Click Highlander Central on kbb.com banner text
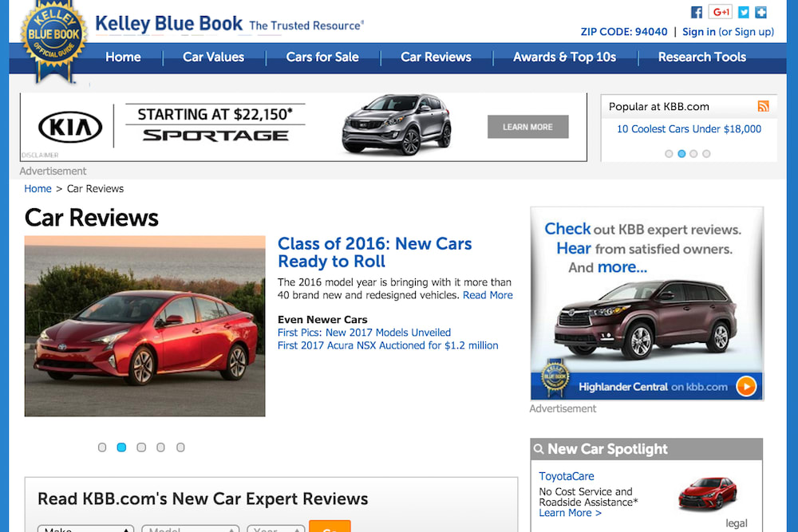The image size is (798, 532). click(x=653, y=387)
